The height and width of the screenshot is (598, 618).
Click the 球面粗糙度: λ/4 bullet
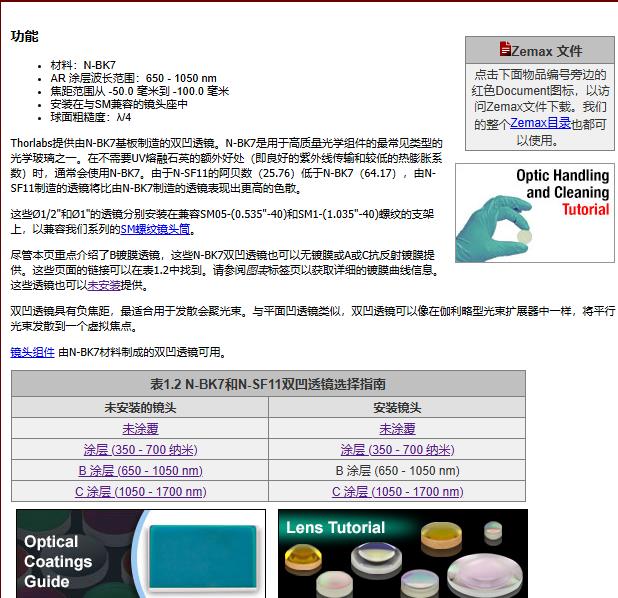91,117
